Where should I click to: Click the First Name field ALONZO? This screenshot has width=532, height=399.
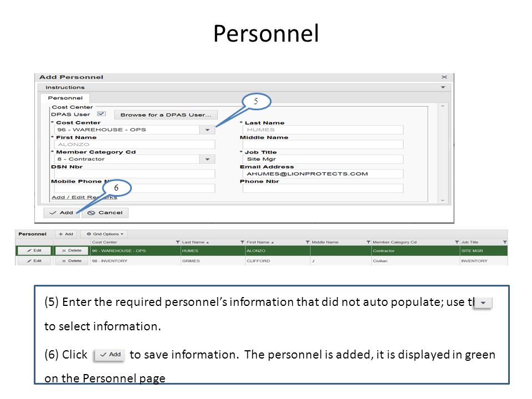[134, 145]
